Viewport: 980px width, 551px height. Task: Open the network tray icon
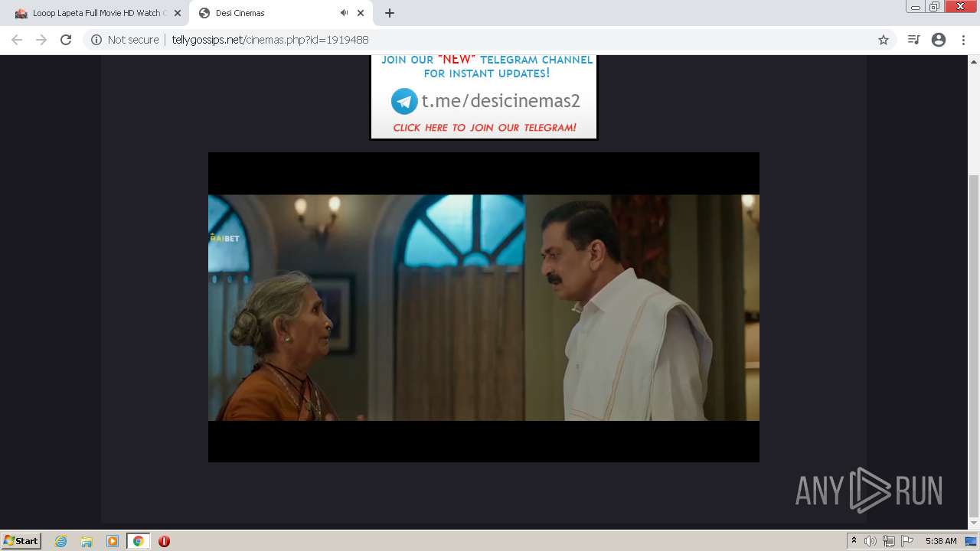tap(889, 541)
